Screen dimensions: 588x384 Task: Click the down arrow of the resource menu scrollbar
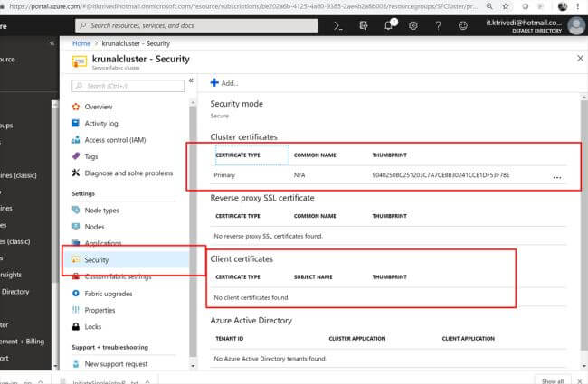(193, 366)
